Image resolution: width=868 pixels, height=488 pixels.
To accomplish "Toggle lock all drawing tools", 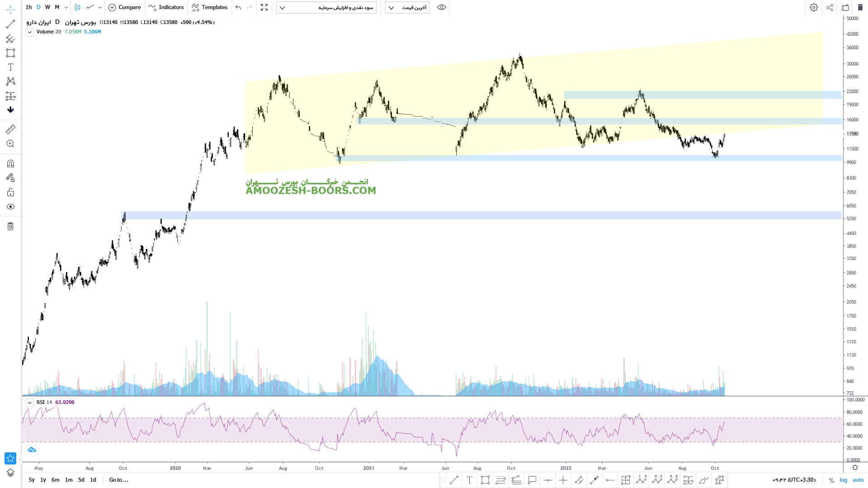I will pyautogui.click(x=10, y=192).
